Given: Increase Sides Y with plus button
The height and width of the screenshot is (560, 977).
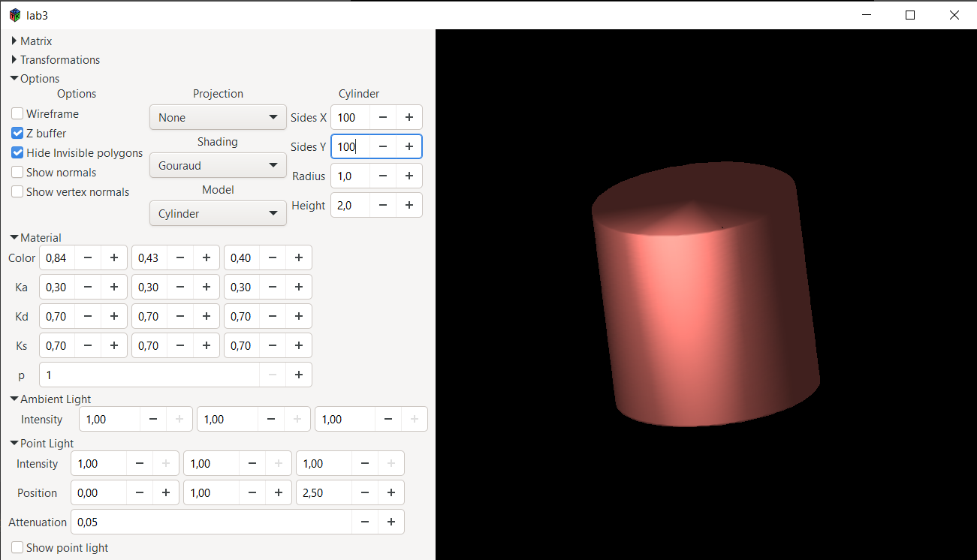Looking at the screenshot, I should [409, 146].
